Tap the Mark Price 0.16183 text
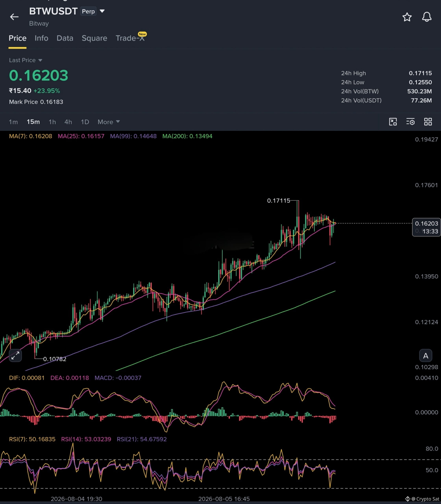Image resolution: width=441 pixels, height=504 pixels. (36, 102)
